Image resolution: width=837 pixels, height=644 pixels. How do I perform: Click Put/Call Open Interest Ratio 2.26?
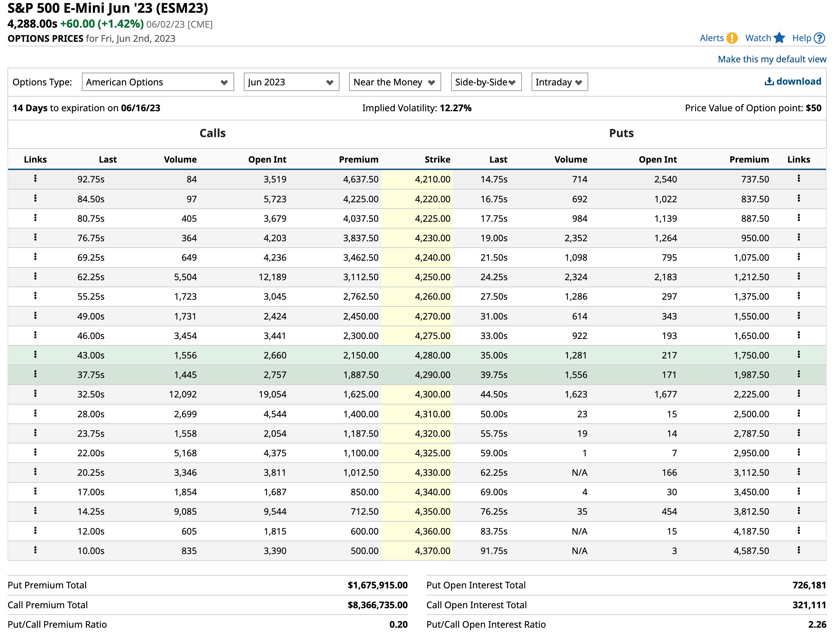tap(817, 625)
